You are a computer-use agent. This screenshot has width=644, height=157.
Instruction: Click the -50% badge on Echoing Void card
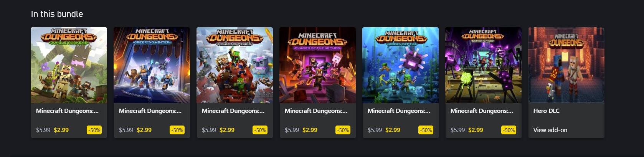point(509,130)
